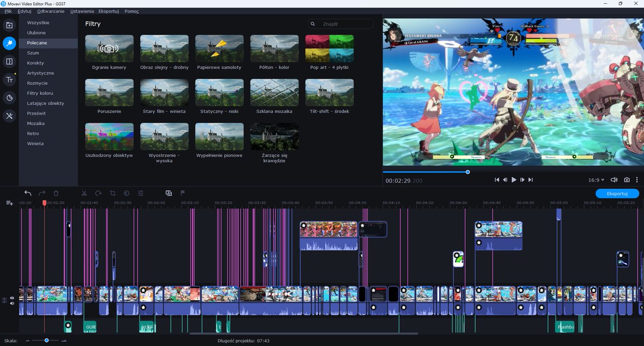The width and height of the screenshot is (644, 346).
Task: Open the Edytuj menu
Action: click(x=25, y=11)
